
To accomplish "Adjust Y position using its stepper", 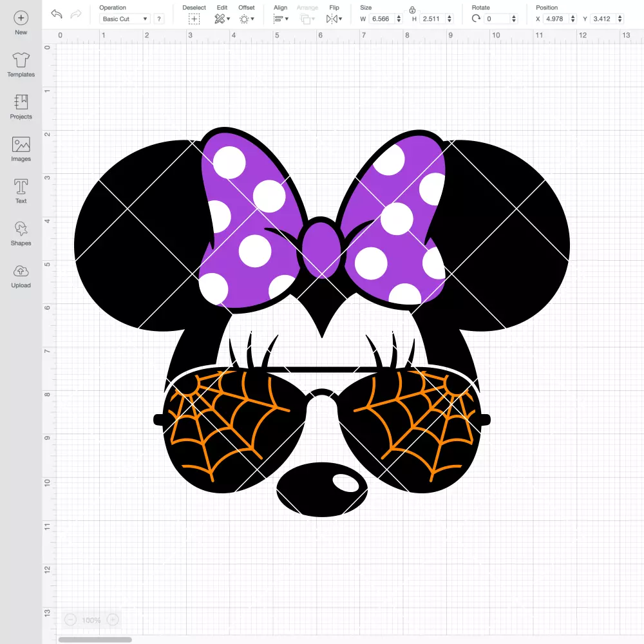I will click(620, 19).
